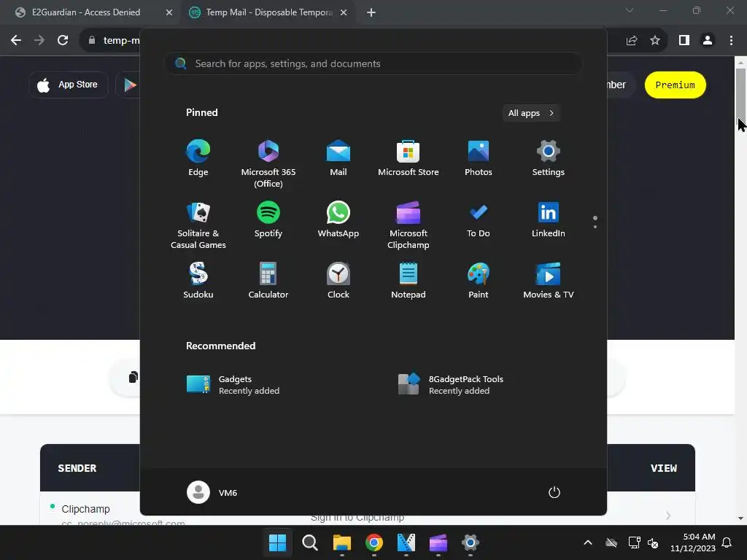Open the Edge browser from pinned apps
The width and height of the screenshot is (747, 560).
pyautogui.click(x=198, y=158)
